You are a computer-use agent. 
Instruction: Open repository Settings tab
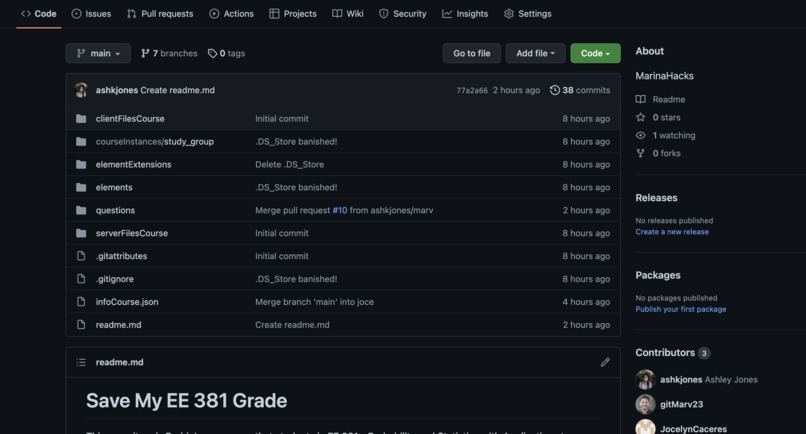(527, 14)
